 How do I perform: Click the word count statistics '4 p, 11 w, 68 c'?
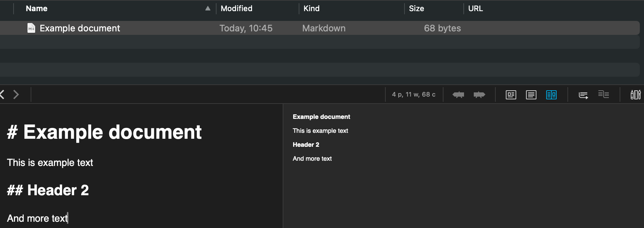(414, 94)
